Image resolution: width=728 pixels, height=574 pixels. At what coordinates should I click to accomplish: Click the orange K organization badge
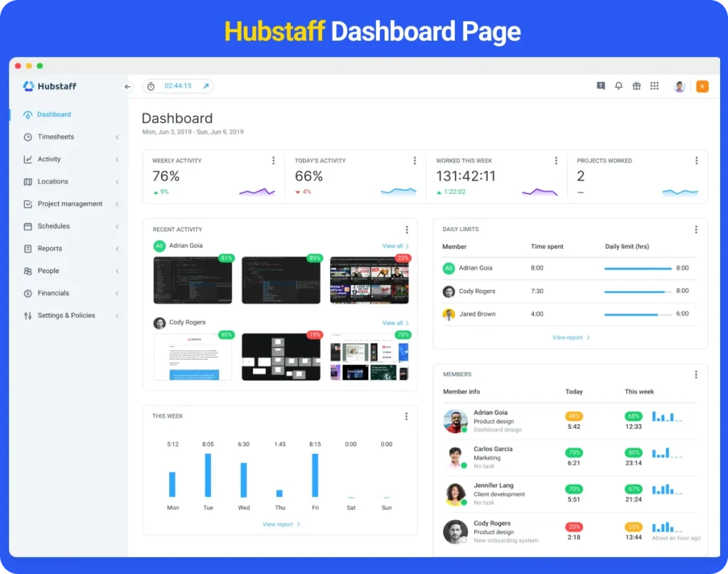(702, 86)
